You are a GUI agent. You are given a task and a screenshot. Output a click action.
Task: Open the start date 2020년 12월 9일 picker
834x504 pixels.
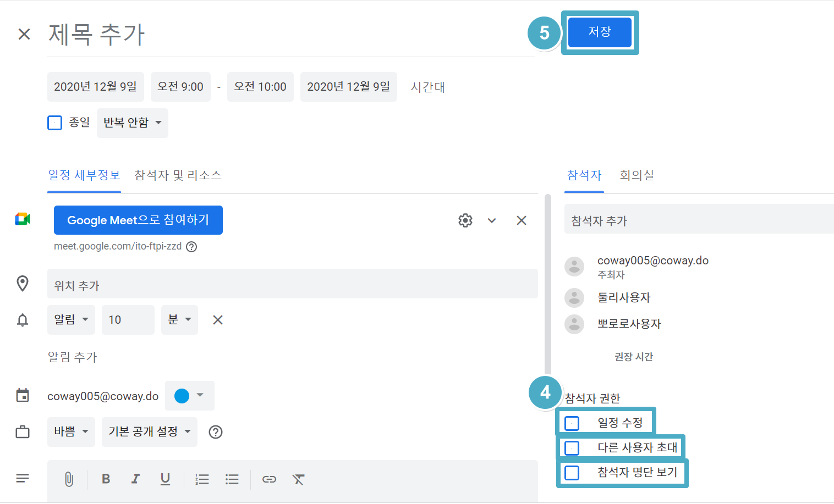tap(96, 87)
